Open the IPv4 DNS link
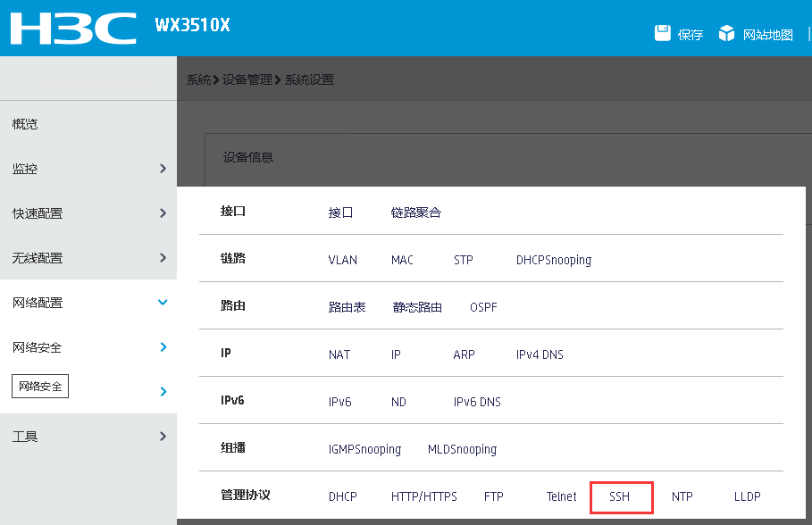 pyautogui.click(x=540, y=354)
